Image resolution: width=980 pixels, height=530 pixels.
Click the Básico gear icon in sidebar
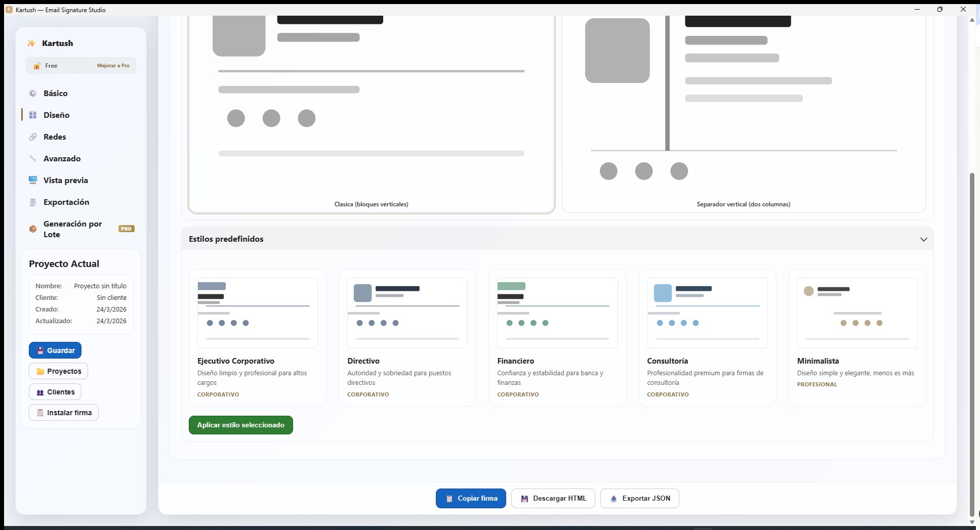[x=33, y=94]
